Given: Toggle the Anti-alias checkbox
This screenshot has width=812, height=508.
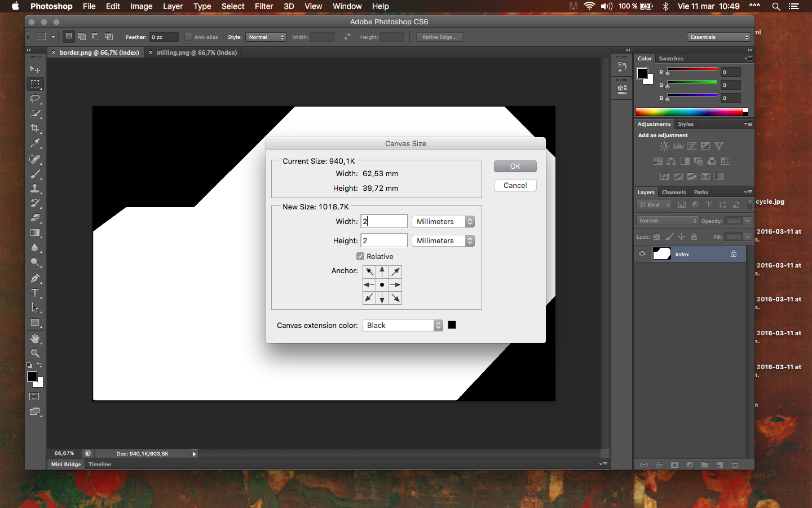Looking at the screenshot, I should click(188, 37).
